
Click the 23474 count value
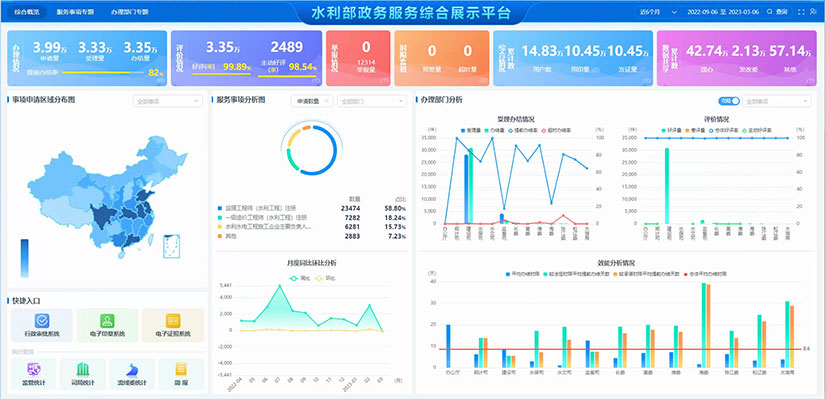coord(350,208)
